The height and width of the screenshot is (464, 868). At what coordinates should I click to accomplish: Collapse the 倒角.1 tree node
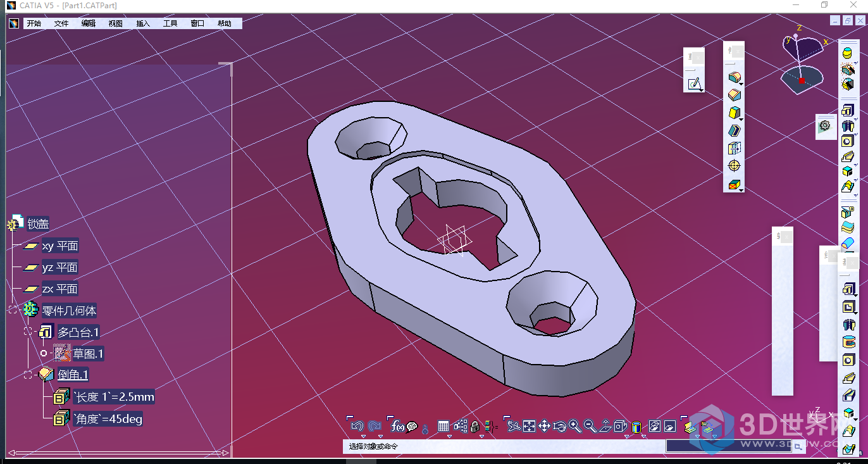[28, 375]
